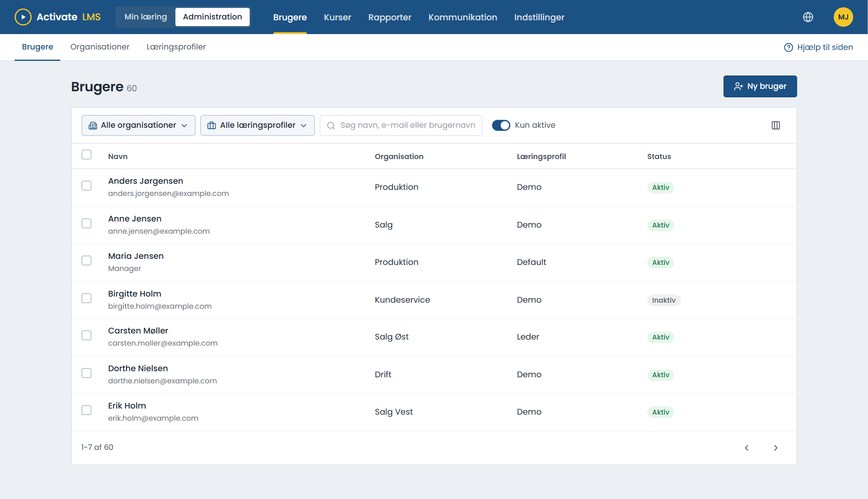This screenshot has height=499, width=868.
Task: Click the help question mark icon
Action: [x=788, y=47]
